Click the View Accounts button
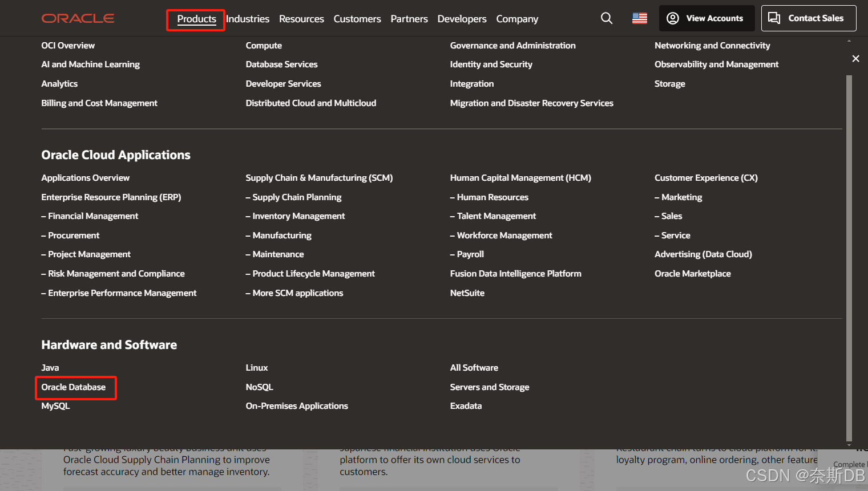Screen dimensions: 868x491 (x=706, y=18)
